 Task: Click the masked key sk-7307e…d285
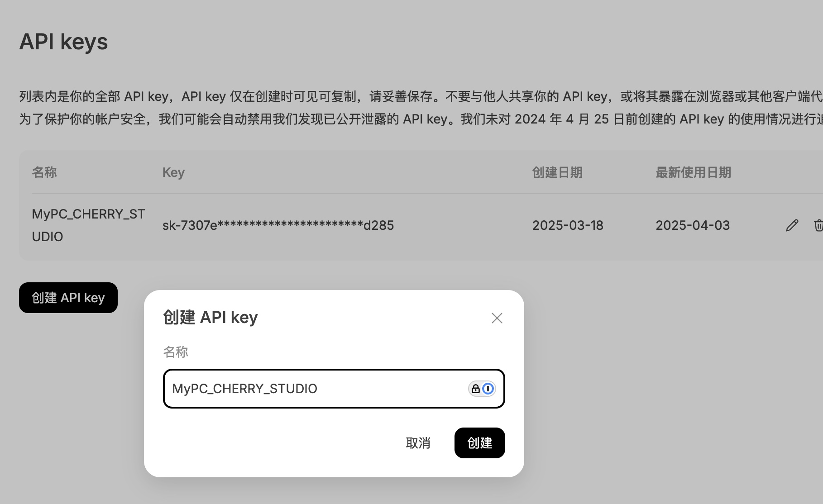point(278,225)
